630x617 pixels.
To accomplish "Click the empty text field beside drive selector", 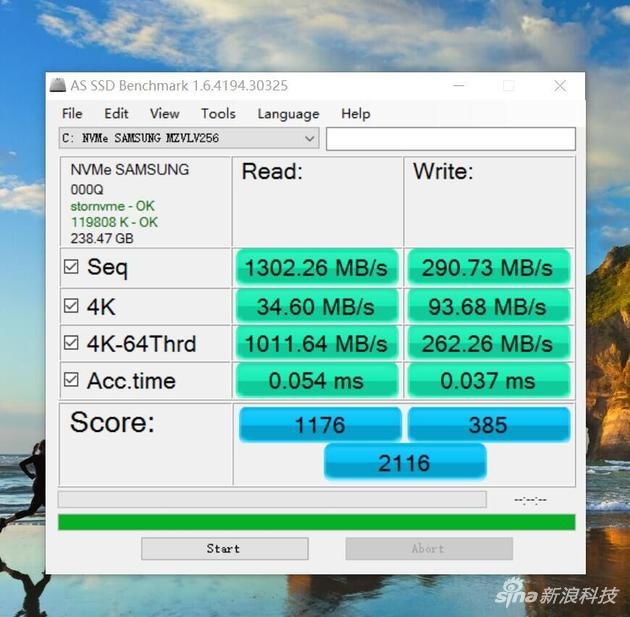I will pos(451,139).
